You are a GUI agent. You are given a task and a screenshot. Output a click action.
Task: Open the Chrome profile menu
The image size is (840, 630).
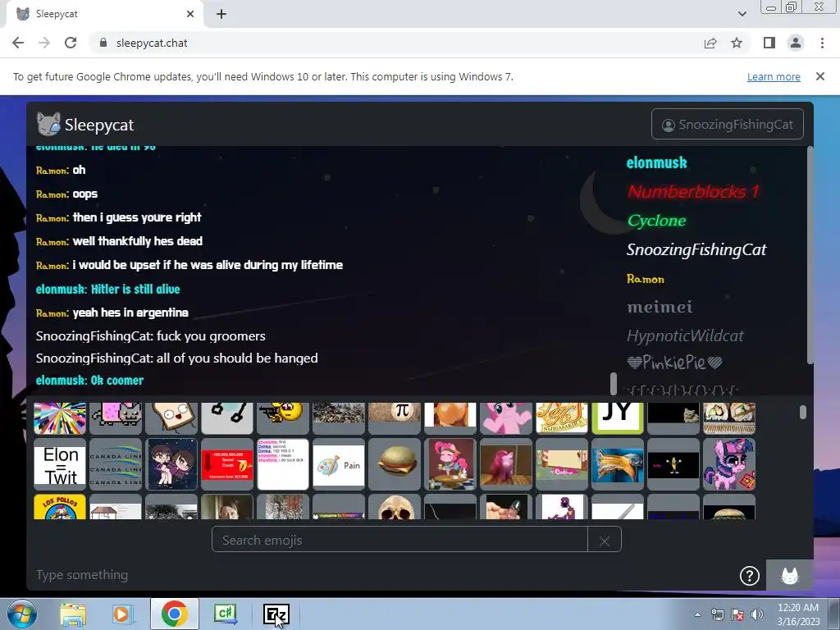click(796, 43)
